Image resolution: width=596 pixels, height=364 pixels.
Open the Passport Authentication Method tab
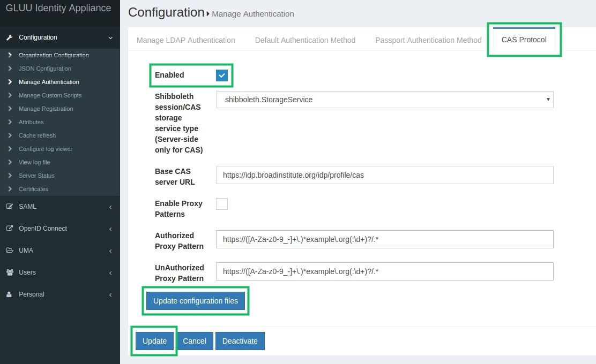click(428, 40)
